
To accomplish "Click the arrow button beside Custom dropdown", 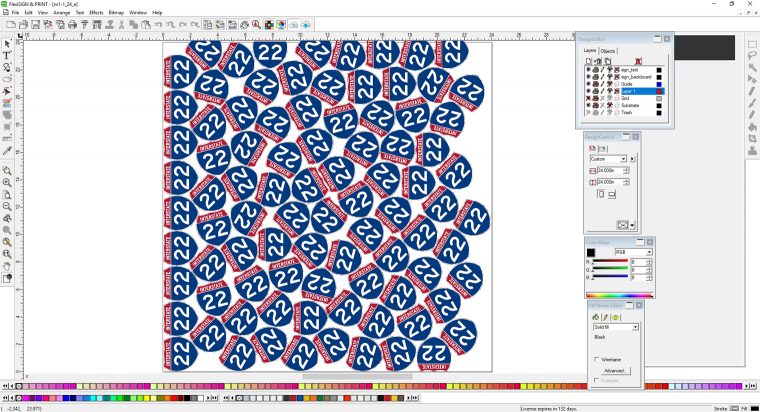I will click(632, 158).
